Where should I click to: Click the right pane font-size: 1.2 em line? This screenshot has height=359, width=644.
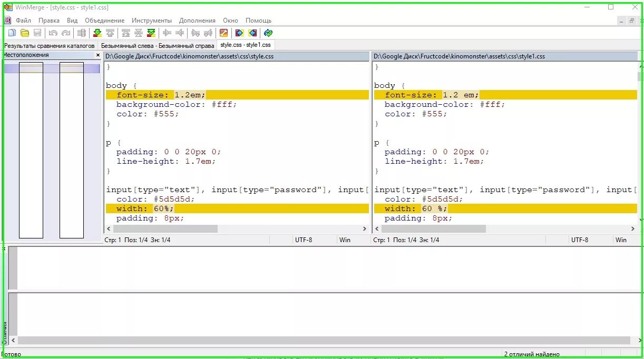click(x=505, y=95)
